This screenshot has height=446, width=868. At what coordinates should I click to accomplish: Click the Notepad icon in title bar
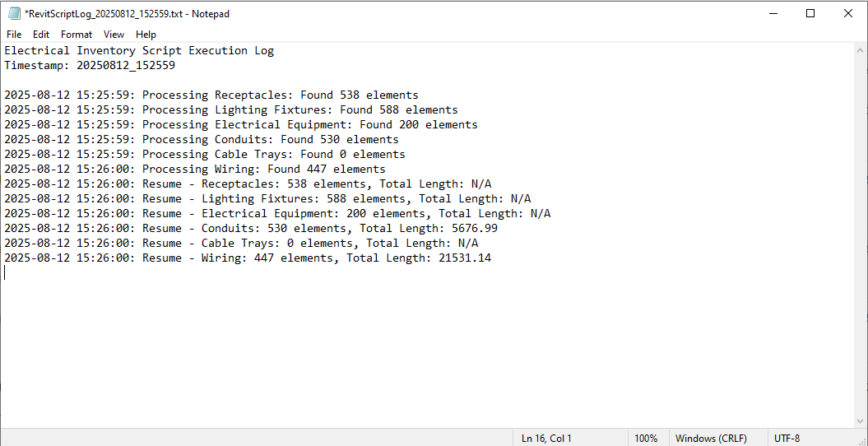click(x=13, y=13)
